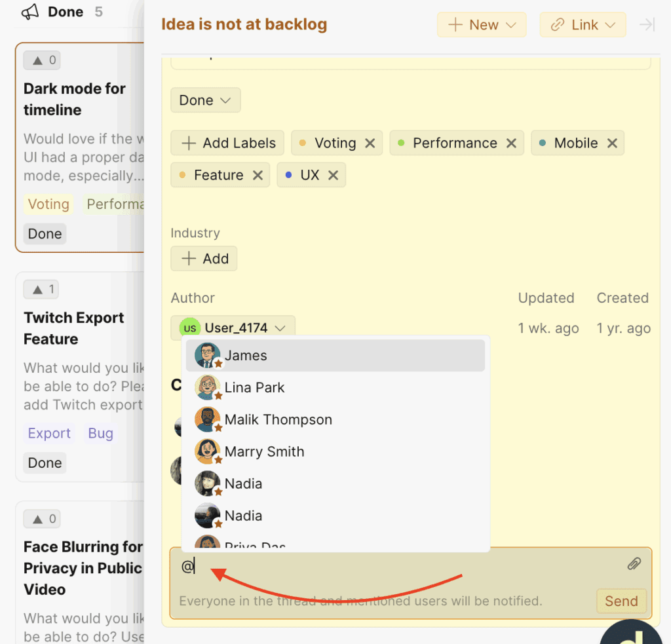
Task: Collapse the idea panel with the arrow icon
Action: 647,24
